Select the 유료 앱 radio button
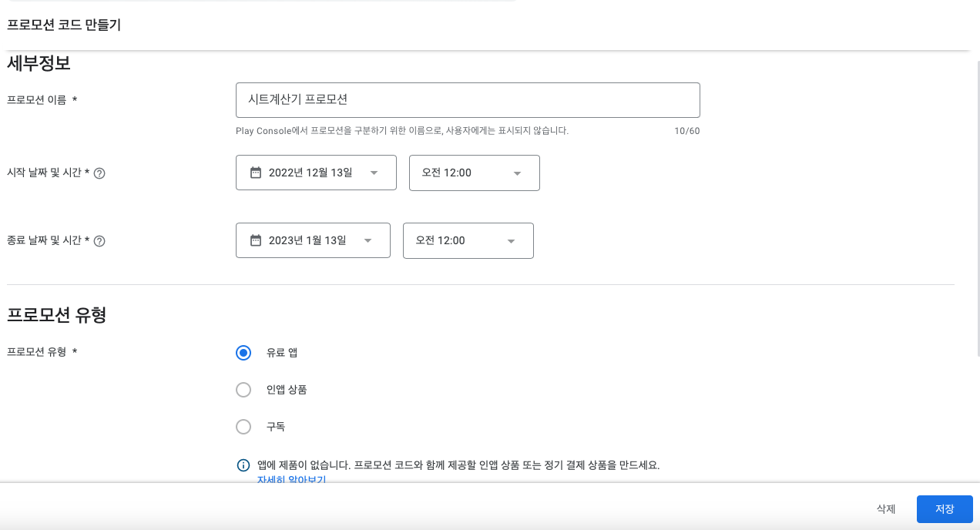 (243, 353)
